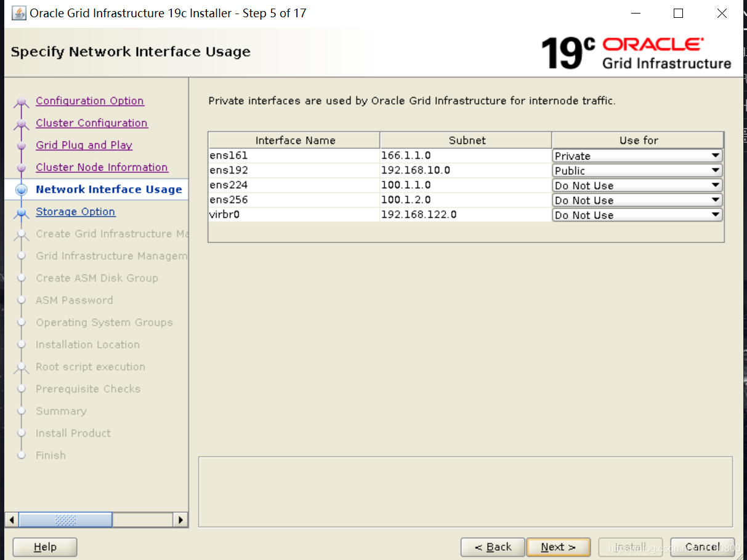Open the Use for dropdown for ens161

click(x=637, y=156)
